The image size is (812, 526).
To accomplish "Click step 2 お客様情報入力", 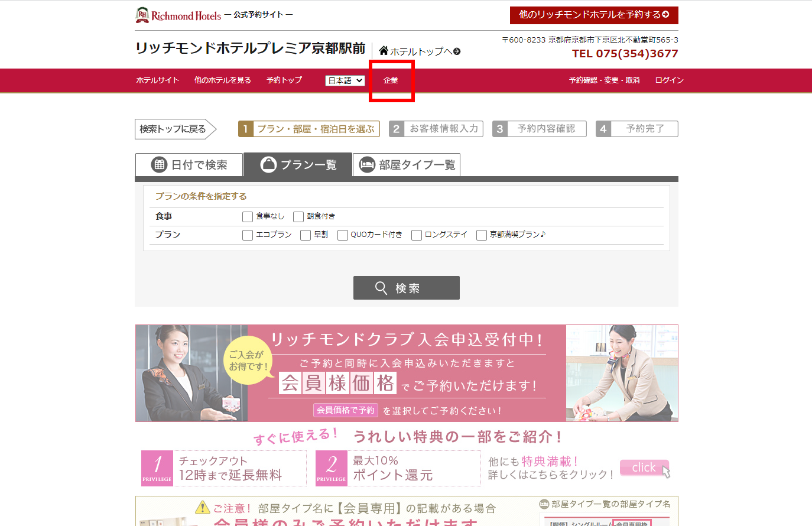I will click(436, 129).
